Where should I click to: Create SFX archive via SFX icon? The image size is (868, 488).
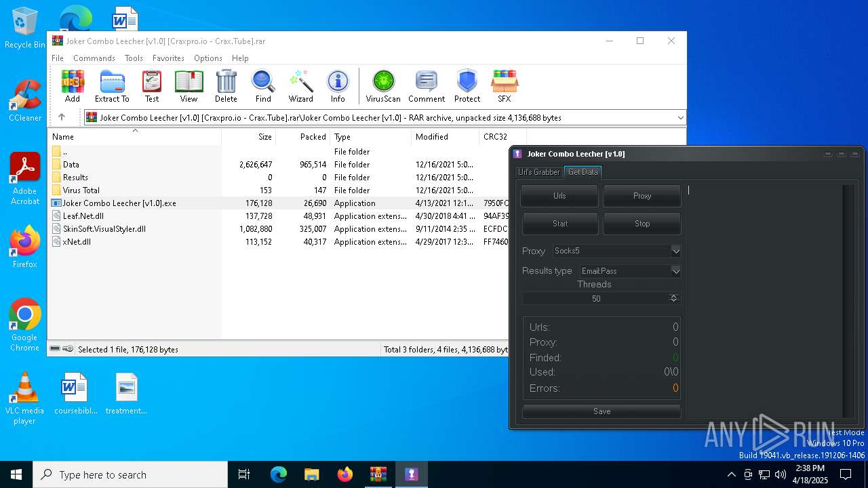[504, 86]
